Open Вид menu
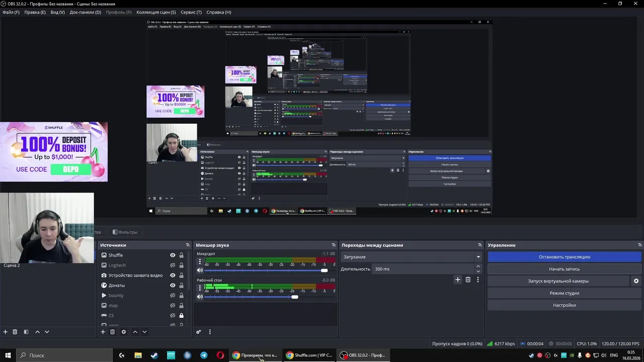The height and width of the screenshot is (362, 644). point(58,12)
